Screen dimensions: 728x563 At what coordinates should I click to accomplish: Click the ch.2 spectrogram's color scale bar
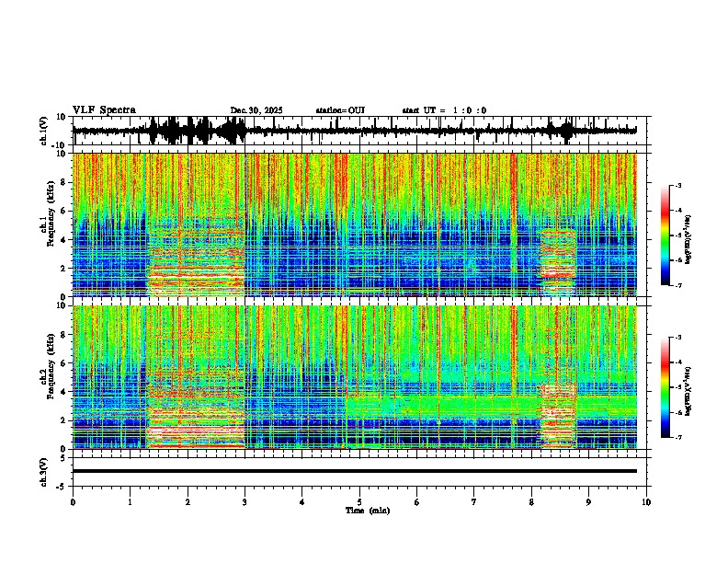[x=665, y=387]
